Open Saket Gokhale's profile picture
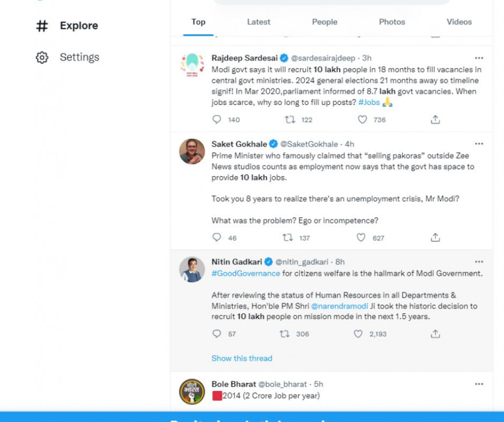This screenshot has height=422, width=504. point(192,151)
